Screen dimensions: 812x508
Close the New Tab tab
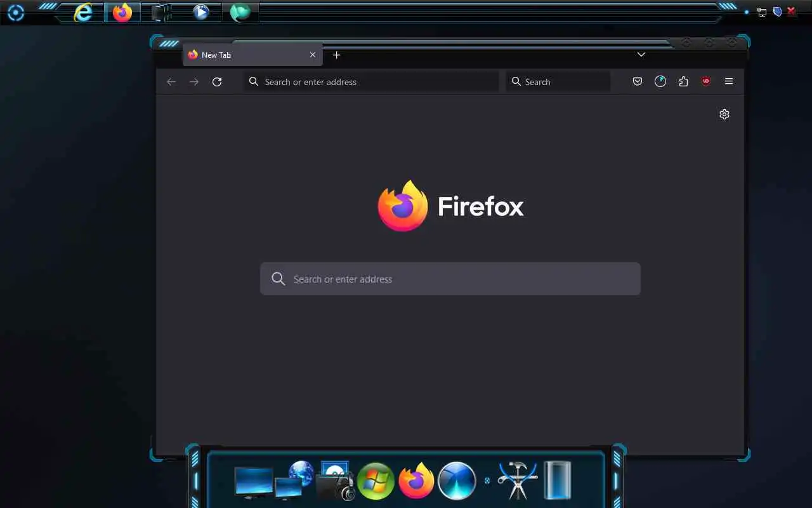pyautogui.click(x=313, y=55)
